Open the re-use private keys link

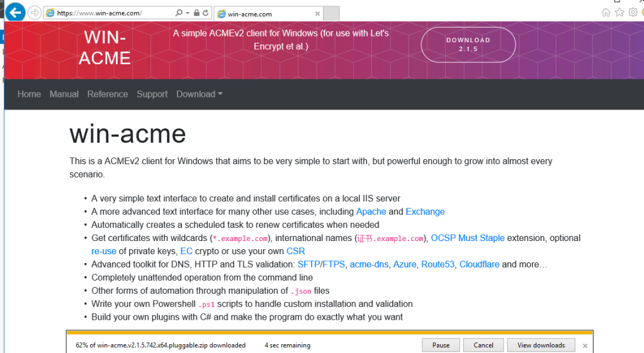(103, 251)
